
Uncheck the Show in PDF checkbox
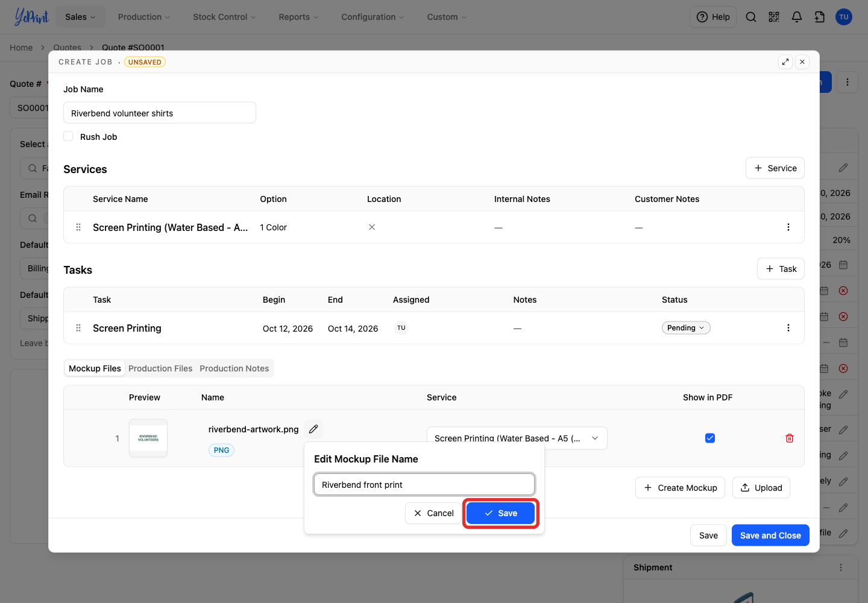(710, 438)
